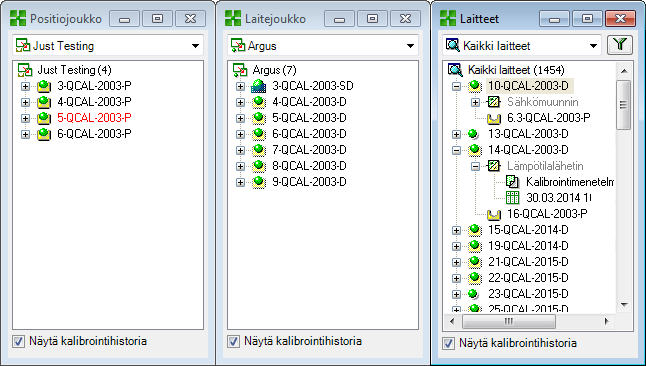Viewport: 646px width, 366px height.
Task: Open the Argus dropdown list
Action: point(410,46)
